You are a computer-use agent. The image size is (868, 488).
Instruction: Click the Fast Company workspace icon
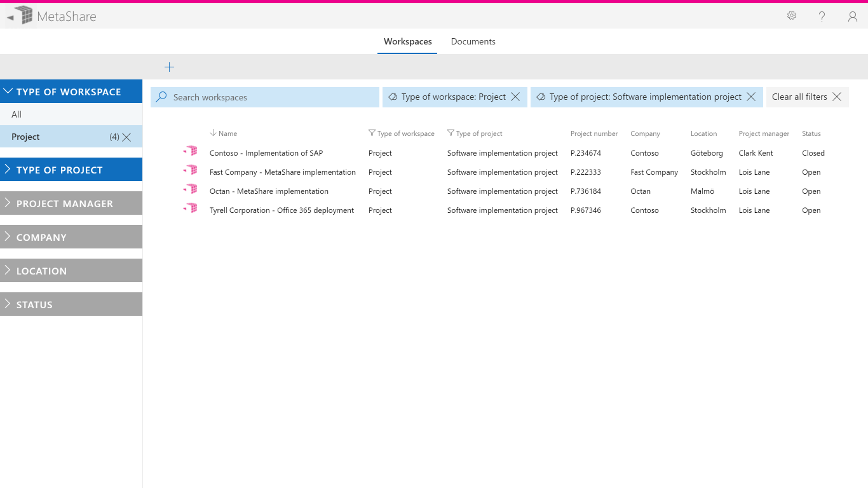(x=190, y=170)
